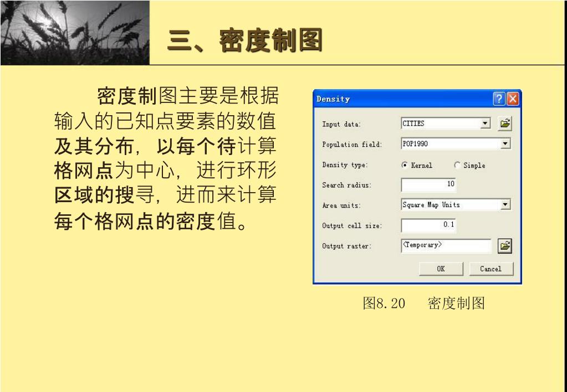The width and height of the screenshot is (567, 392).
Task: Click the Search radius input field
Action: [428, 184]
